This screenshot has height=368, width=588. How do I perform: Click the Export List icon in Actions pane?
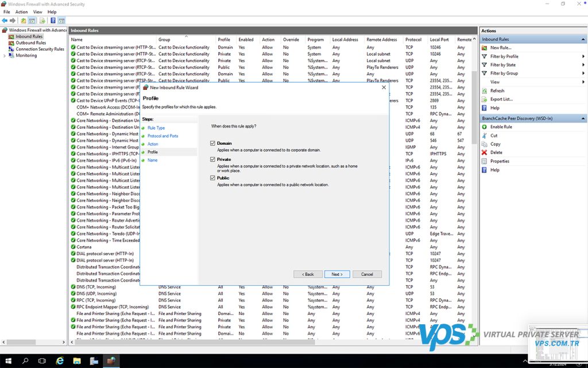tap(485, 99)
